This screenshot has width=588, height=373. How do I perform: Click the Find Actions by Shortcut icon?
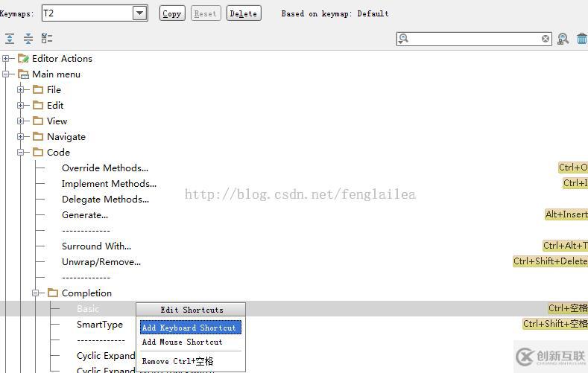click(563, 39)
